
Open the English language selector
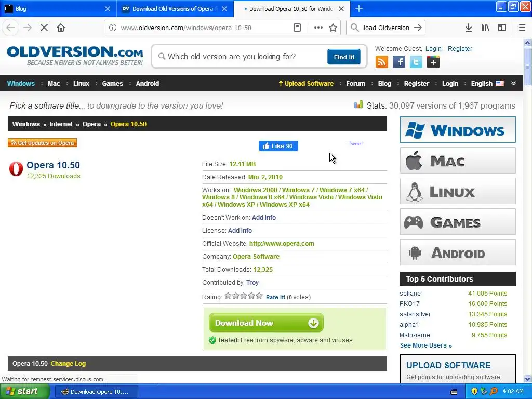point(487,84)
